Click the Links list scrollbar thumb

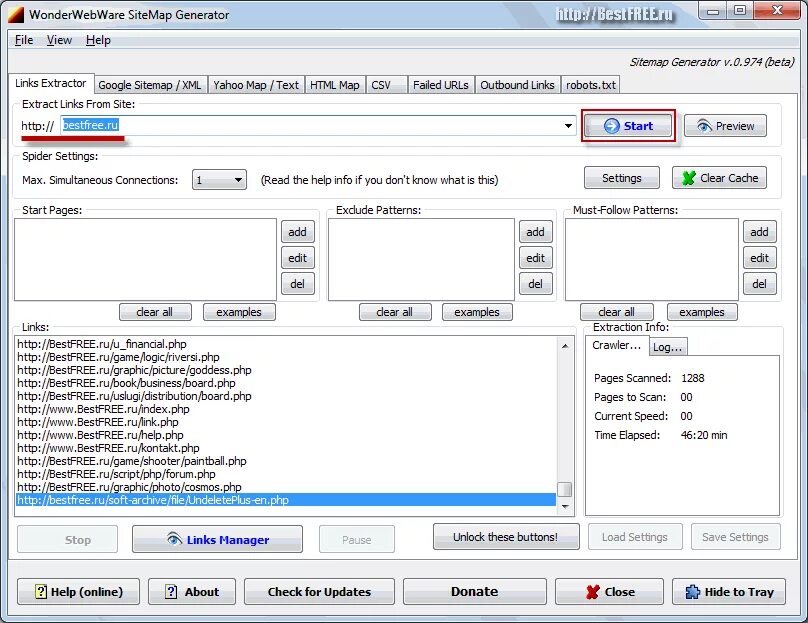(565, 489)
